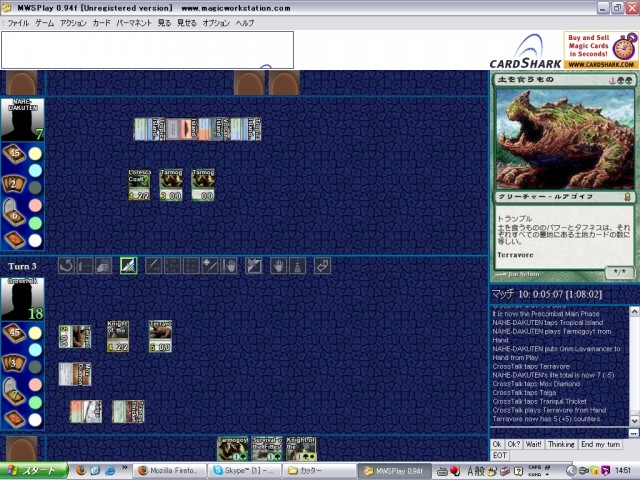Image resolution: width=640 pixels, height=480 pixels.
Task: Open the 見る menu
Action: click(164, 23)
